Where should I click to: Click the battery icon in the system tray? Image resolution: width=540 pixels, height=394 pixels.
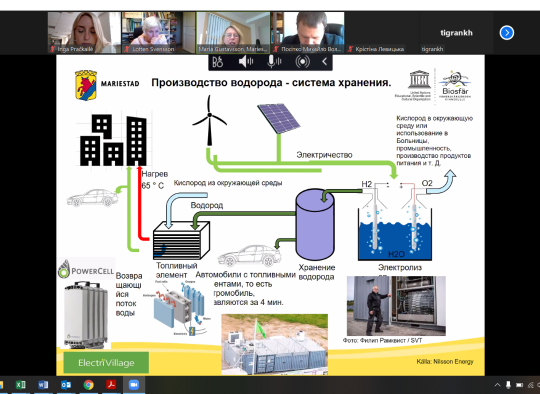pyautogui.click(x=519, y=385)
